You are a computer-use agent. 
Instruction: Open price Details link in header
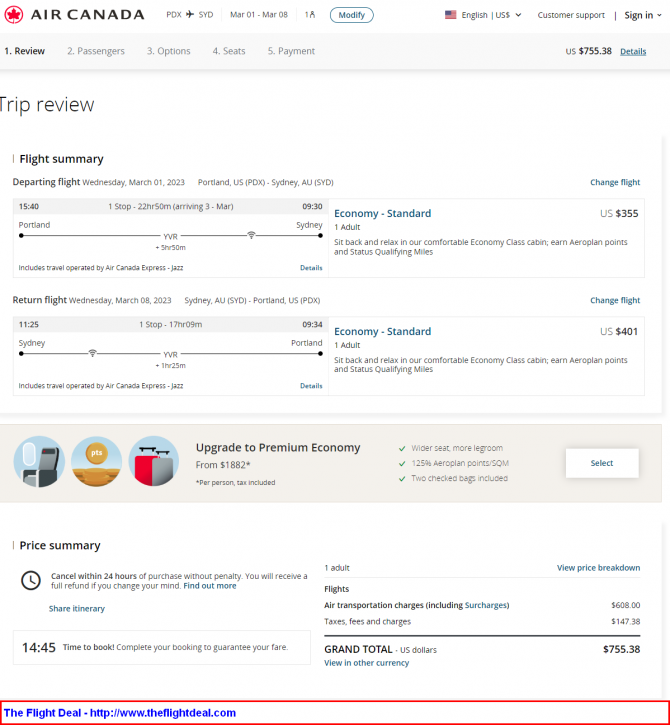click(x=633, y=51)
